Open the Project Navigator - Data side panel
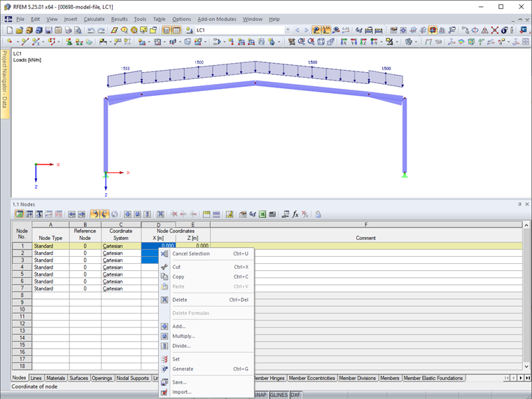 coord(4,84)
